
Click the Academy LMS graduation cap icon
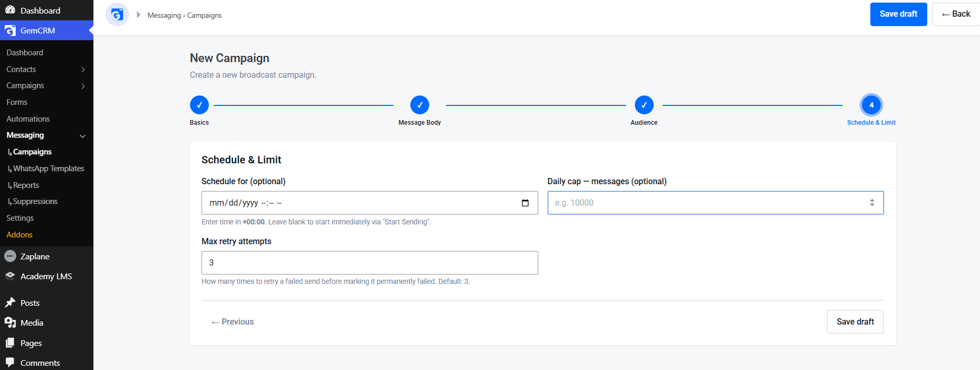[10, 276]
